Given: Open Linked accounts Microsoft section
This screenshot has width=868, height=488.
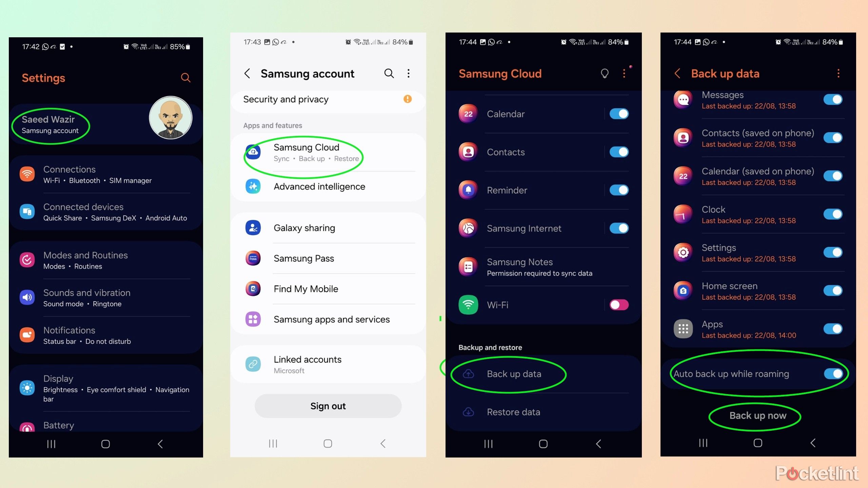Looking at the screenshot, I should [x=328, y=364].
